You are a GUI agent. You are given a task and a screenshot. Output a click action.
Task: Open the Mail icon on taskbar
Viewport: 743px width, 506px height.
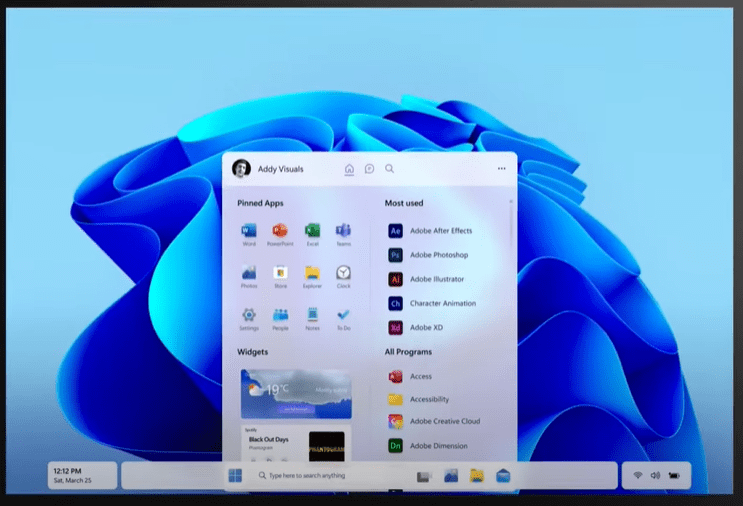pos(503,476)
